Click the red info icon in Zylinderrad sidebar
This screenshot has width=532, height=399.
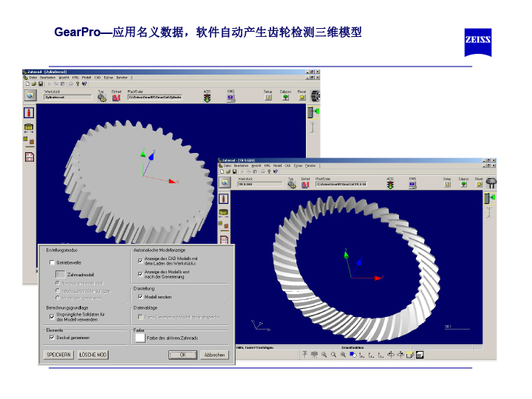tap(29, 113)
